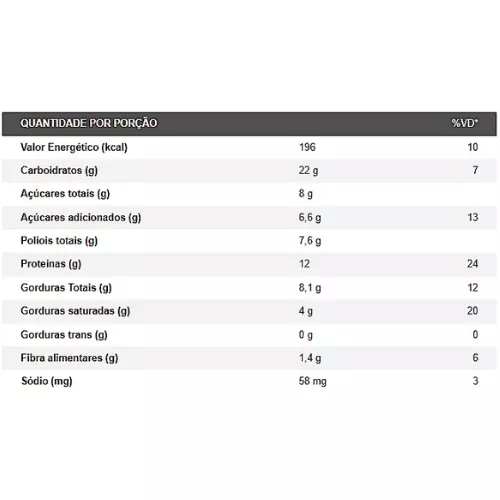
Task: Select the Gorduras saturadas (g) label
Action: [75, 311]
